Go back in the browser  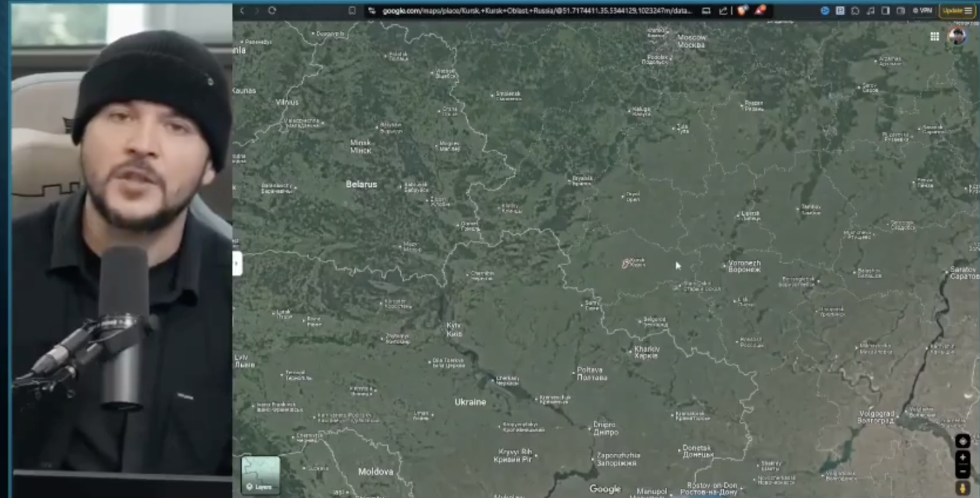[242, 11]
